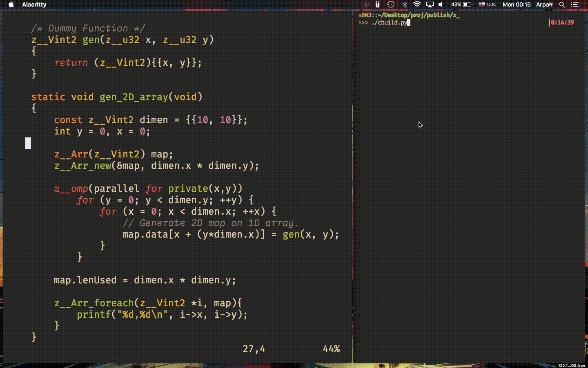This screenshot has width=588, height=368.
Task: Open Spotlight search icon
Action: point(562,4)
